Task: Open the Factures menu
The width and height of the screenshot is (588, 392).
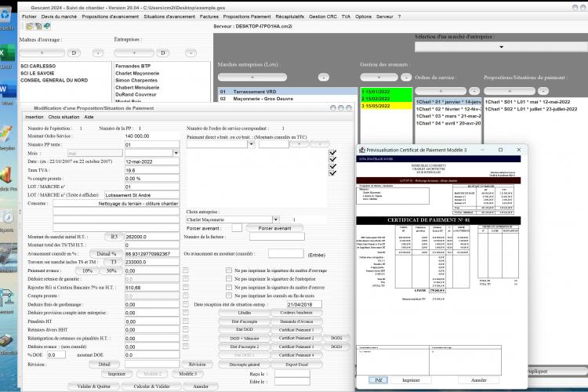Action: 209,16
